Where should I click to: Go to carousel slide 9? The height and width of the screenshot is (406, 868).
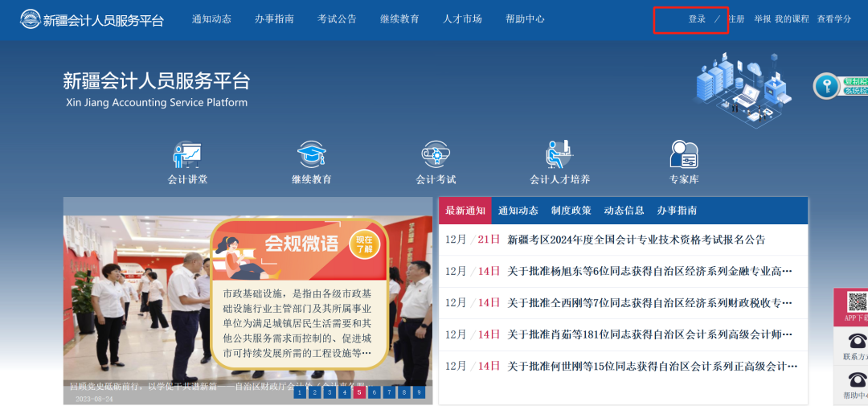pyautogui.click(x=419, y=392)
